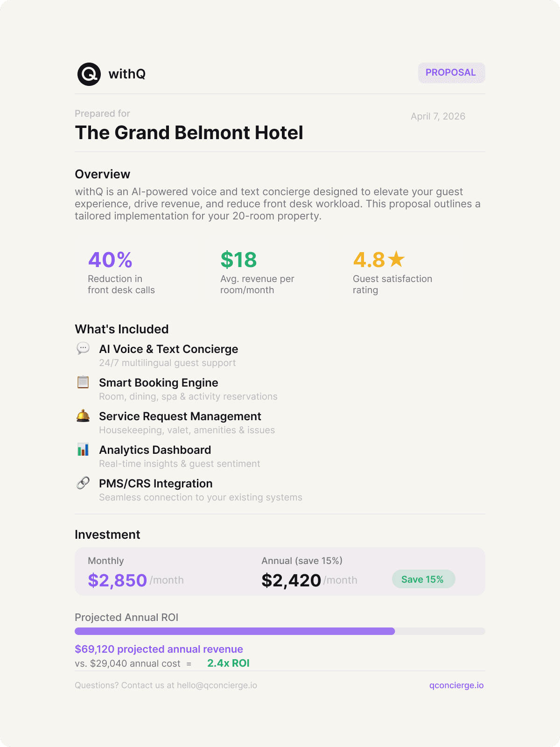Click the April 7, 2026 date

pos(438,116)
